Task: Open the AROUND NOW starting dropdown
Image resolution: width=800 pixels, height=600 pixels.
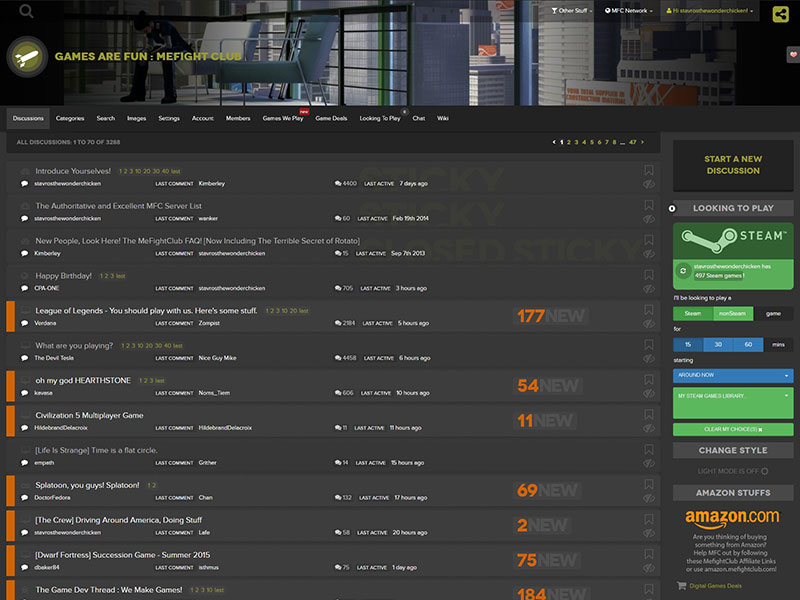Action: 733,376
